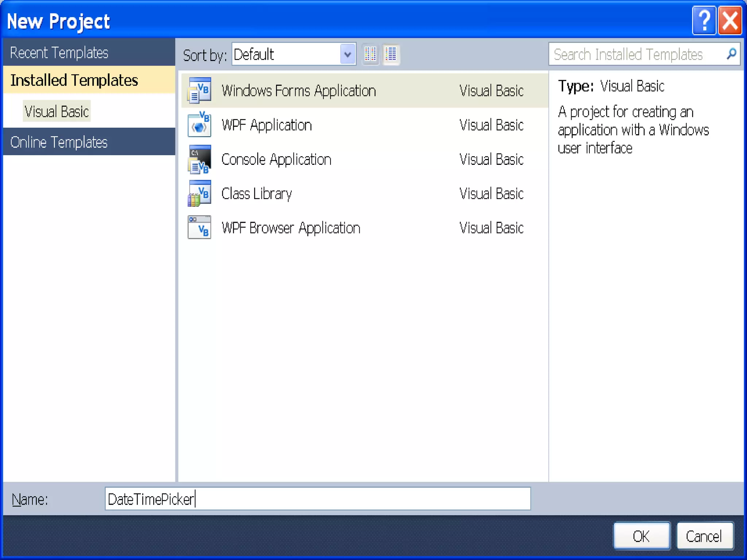Screen dimensions: 747x560
Task: Click the Windows Forms Application template icon
Action: [199, 90]
